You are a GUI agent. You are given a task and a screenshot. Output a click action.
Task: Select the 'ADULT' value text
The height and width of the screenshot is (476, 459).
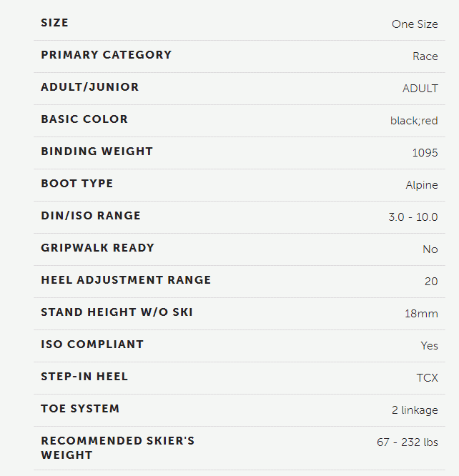(420, 89)
